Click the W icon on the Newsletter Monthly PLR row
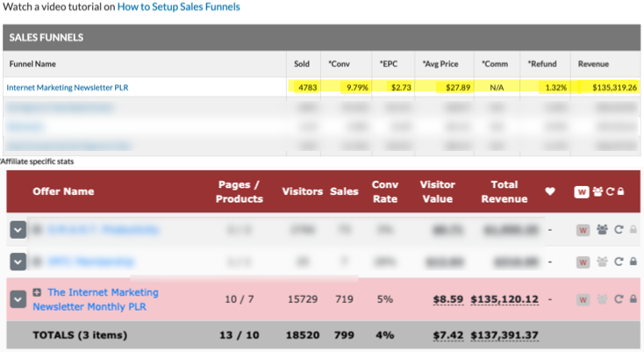The image size is (644, 352). click(x=583, y=300)
